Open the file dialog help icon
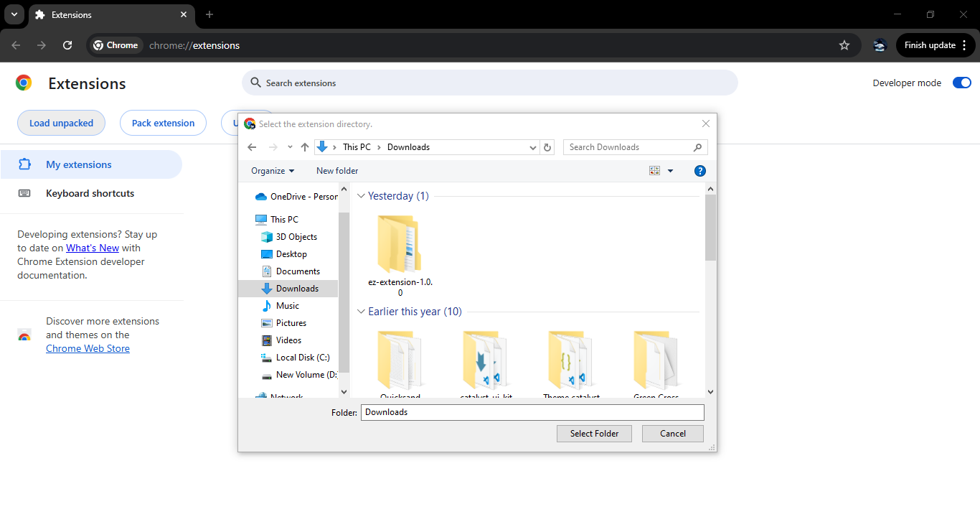 click(x=700, y=171)
